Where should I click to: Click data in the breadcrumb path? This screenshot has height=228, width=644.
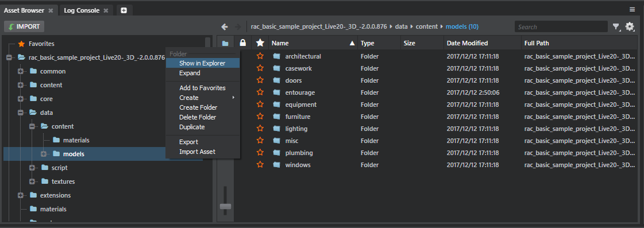401,26
